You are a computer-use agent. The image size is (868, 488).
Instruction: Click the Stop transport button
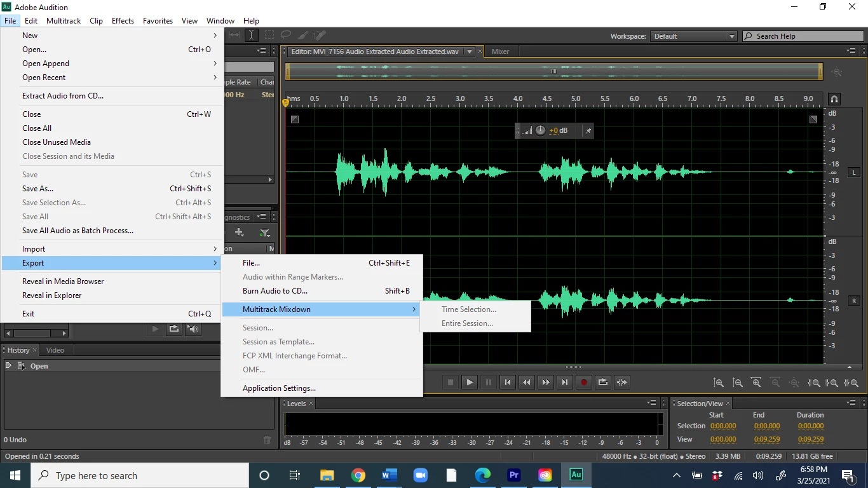point(451,382)
